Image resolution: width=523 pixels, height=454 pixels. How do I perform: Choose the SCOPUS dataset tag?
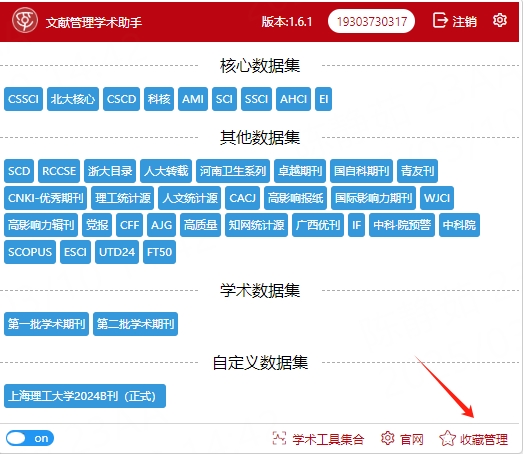pyautogui.click(x=30, y=252)
